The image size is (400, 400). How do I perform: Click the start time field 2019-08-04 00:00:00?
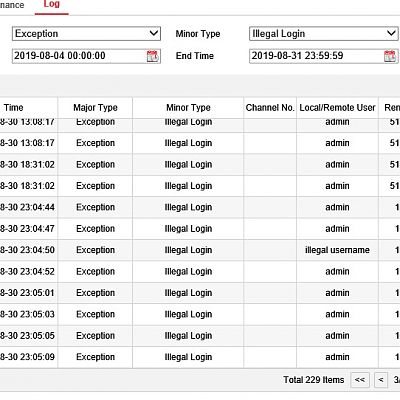86,56
